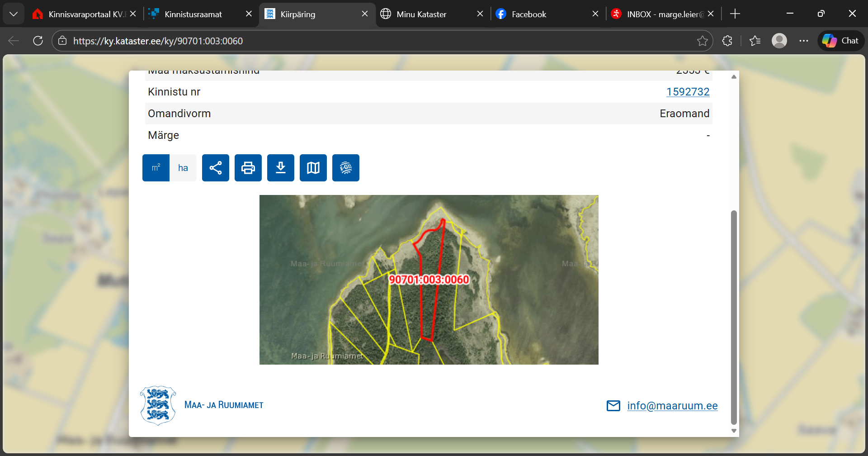This screenshot has height=456, width=868.
Task: Open the X-GIS globe icon
Action: point(346,168)
